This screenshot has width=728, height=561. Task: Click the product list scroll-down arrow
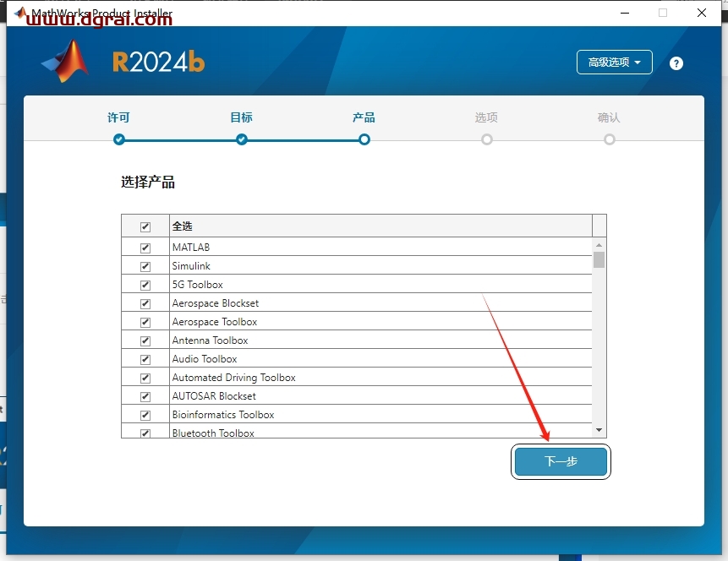pos(599,430)
